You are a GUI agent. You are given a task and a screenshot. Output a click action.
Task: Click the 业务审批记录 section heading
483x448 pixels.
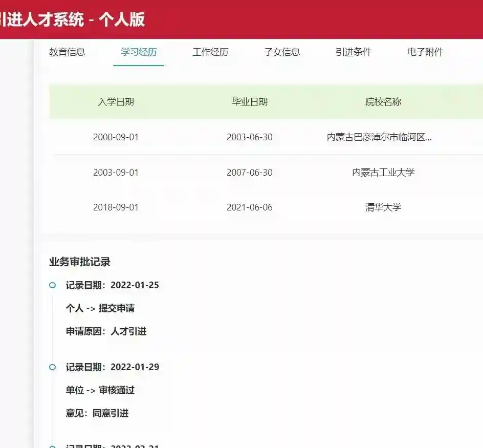80,262
